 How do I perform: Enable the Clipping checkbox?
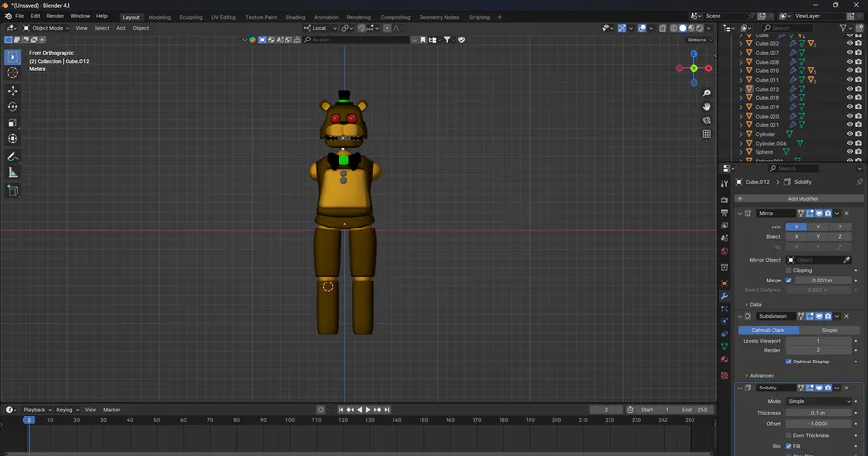tap(788, 270)
